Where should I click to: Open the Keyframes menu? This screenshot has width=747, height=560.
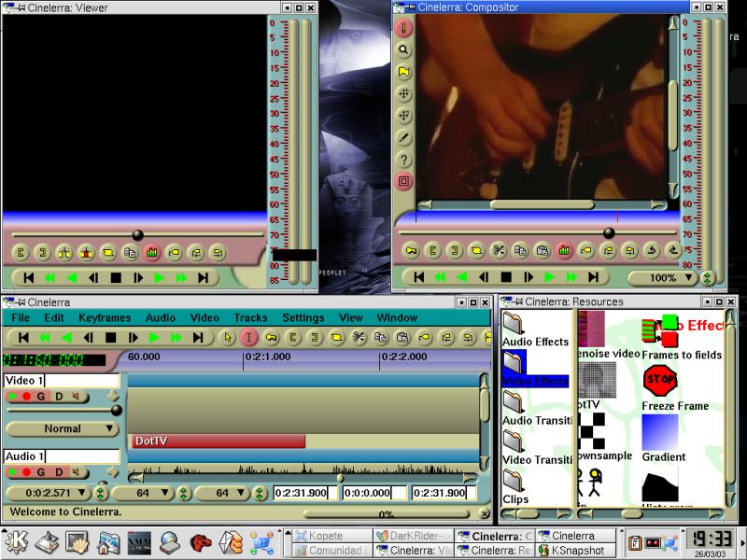pyautogui.click(x=105, y=317)
